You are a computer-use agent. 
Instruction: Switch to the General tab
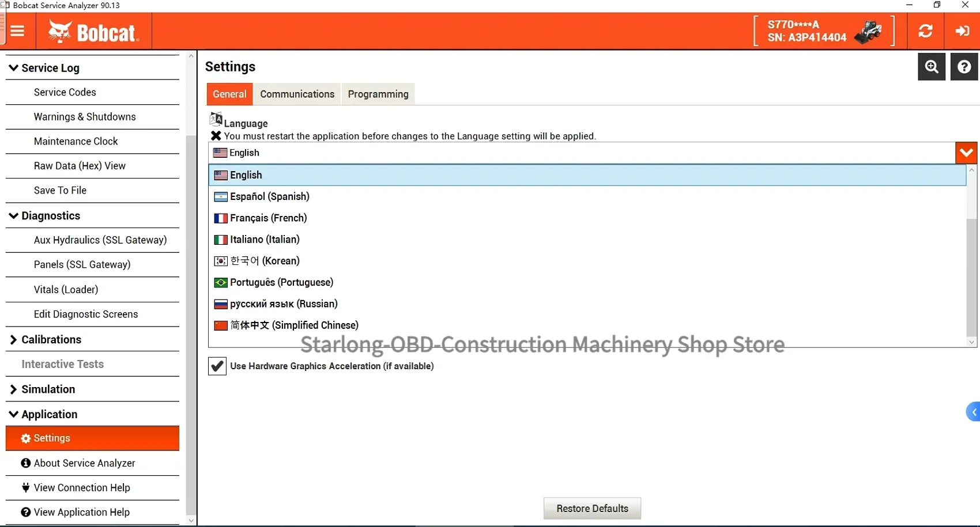point(229,94)
